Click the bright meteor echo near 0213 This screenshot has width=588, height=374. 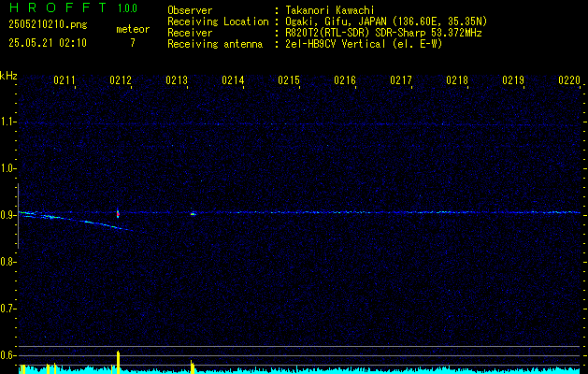tap(193, 214)
